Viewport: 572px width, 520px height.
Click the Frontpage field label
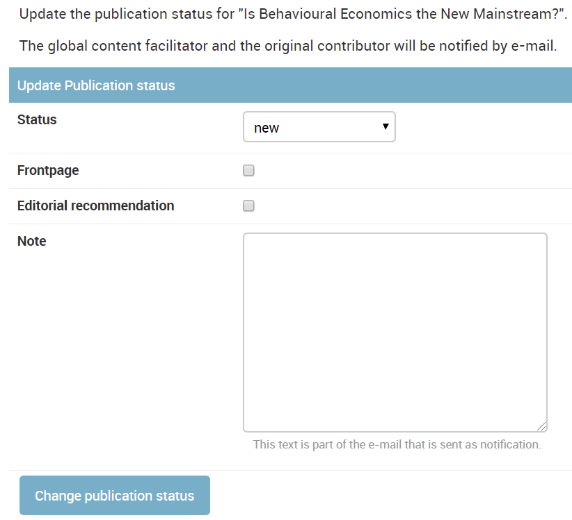tap(48, 170)
